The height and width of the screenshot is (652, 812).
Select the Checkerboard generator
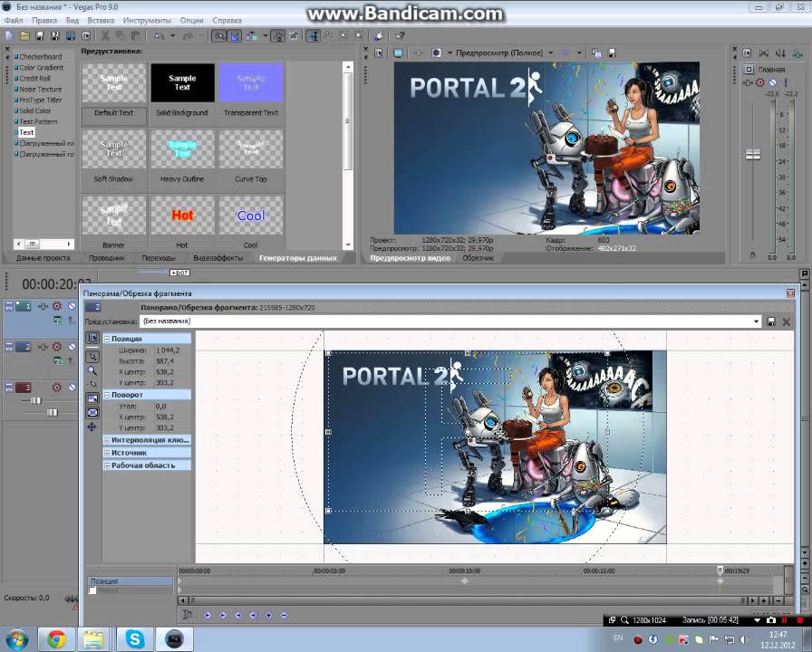[x=41, y=57]
